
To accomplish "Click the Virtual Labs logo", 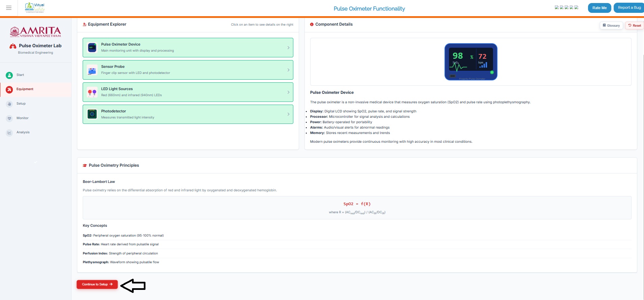I will click(35, 7).
